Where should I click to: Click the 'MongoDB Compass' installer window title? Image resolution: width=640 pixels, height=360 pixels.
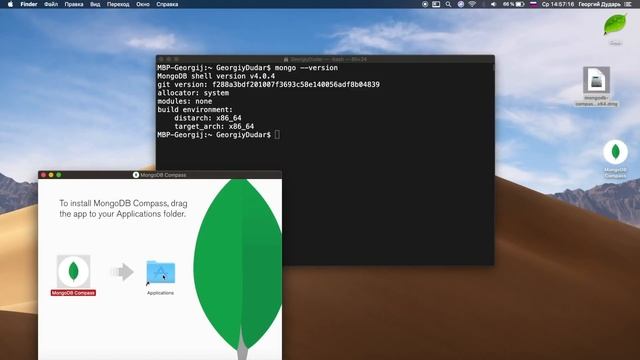[163, 175]
